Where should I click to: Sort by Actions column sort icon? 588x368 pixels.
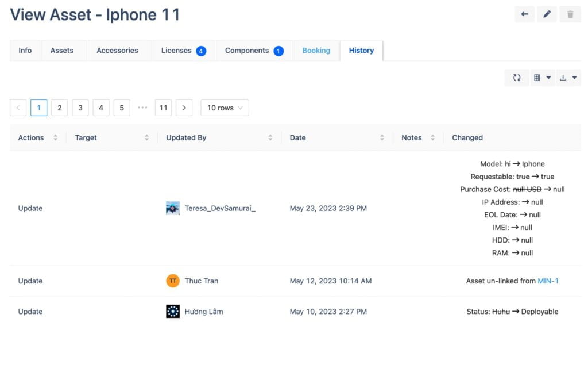[x=56, y=137]
